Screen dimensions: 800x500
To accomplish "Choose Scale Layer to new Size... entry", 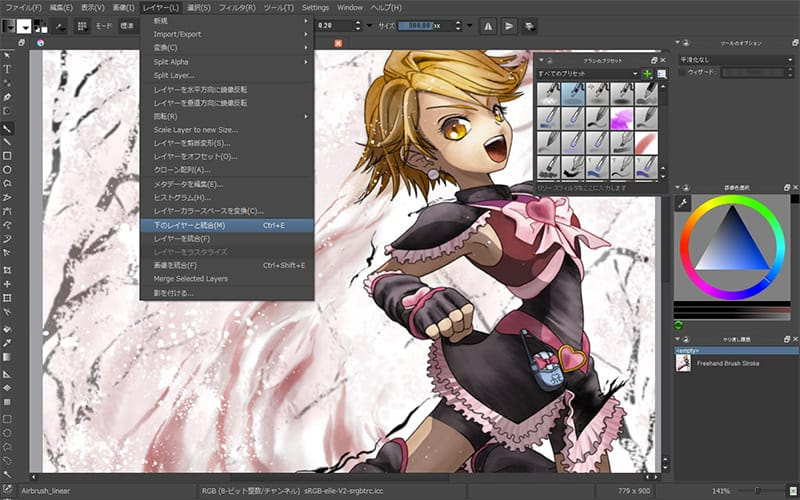I will point(227,130).
